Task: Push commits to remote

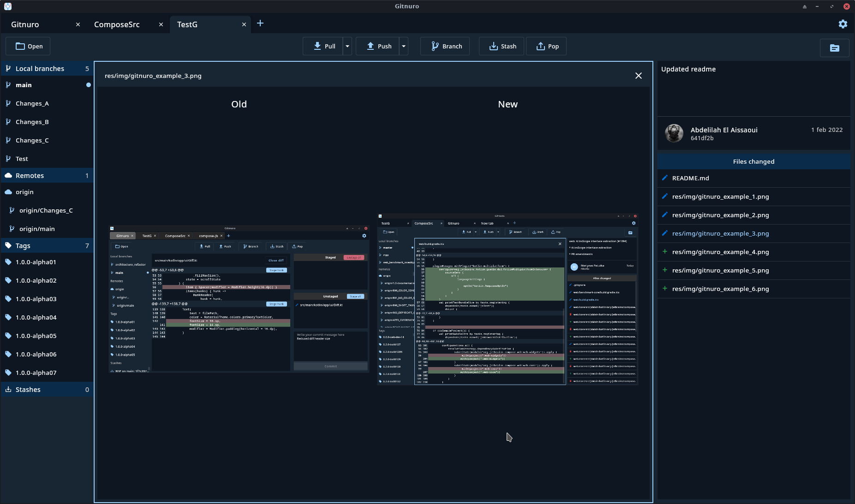Action: [377, 46]
